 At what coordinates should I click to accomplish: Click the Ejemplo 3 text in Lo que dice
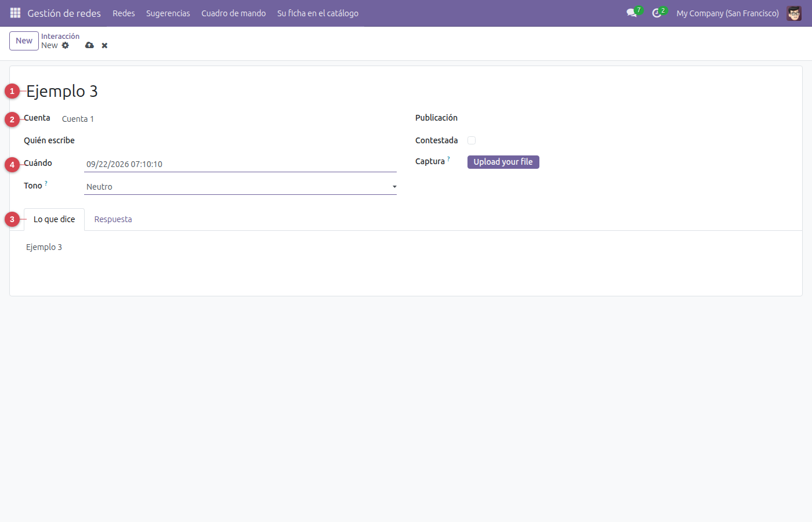pos(44,247)
